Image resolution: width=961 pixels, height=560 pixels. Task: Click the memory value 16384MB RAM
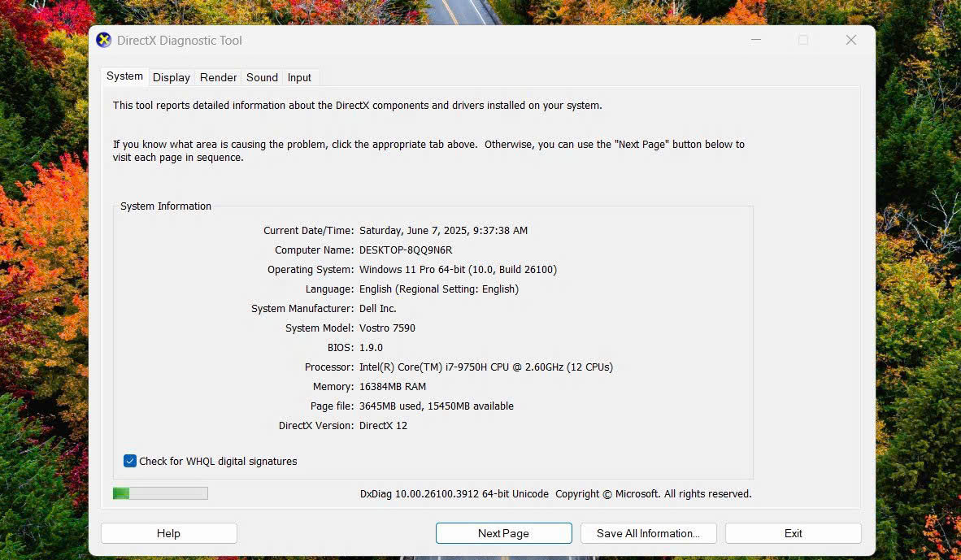(392, 387)
